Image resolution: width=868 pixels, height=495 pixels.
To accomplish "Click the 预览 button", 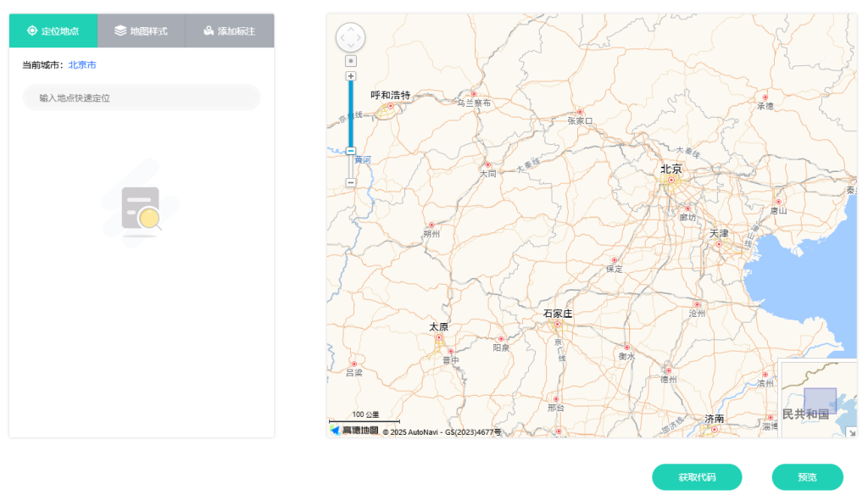I will click(x=807, y=476).
